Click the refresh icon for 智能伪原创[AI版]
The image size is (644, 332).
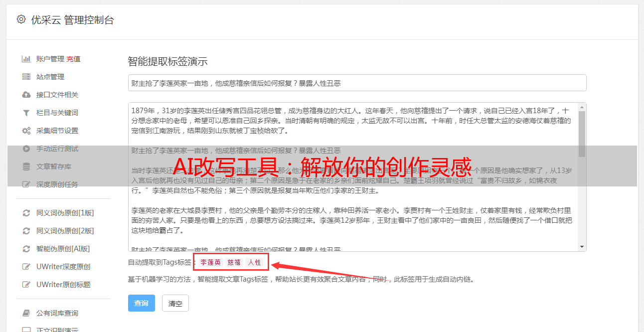click(26, 249)
